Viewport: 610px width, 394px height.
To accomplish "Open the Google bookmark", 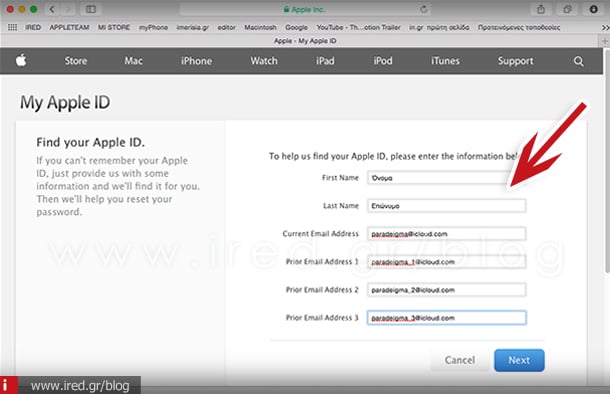I will 296,27.
